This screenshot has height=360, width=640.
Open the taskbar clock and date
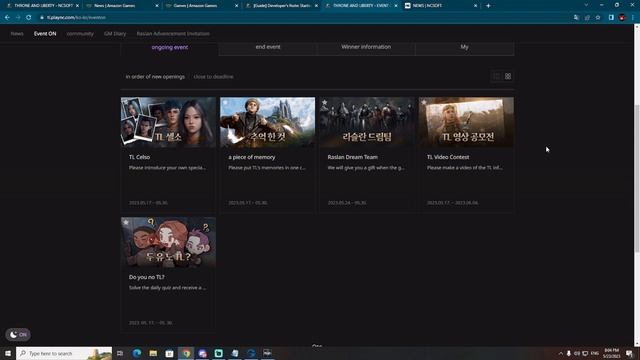(611, 353)
